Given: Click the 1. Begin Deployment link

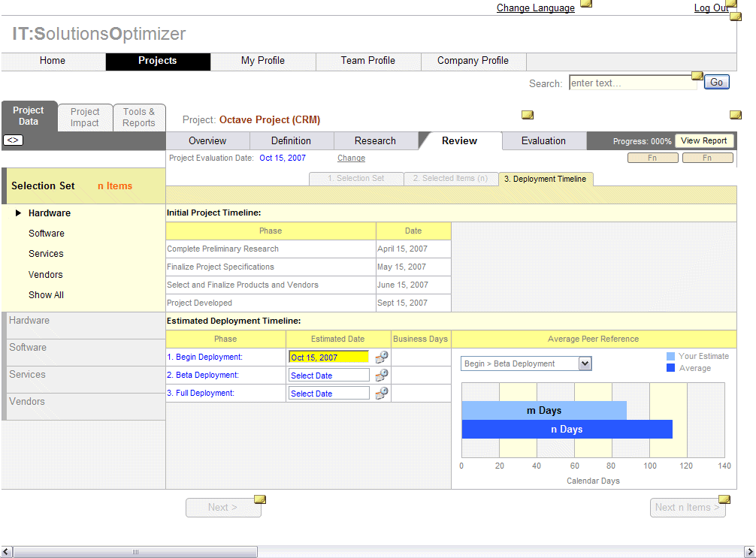Looking at the screenshot, I should pyautogui.click(x=204, y=357).
